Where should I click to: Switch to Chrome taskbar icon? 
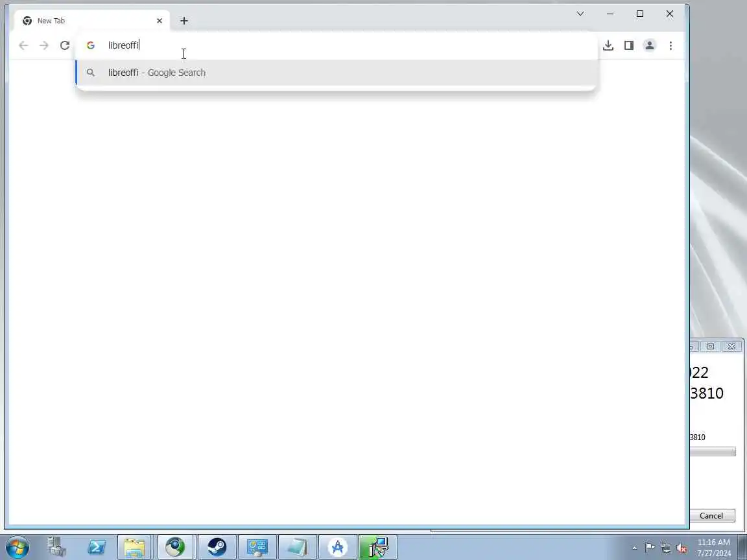175,546
